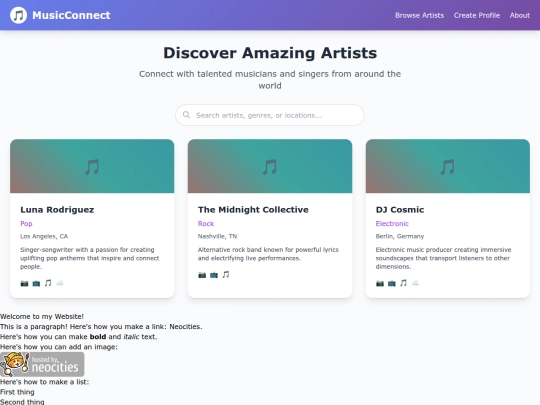Image resolution: width=540 pixels, height=405 pixels.
Task: Click the hosted by neocities badge image
Action: pos(42,364)
